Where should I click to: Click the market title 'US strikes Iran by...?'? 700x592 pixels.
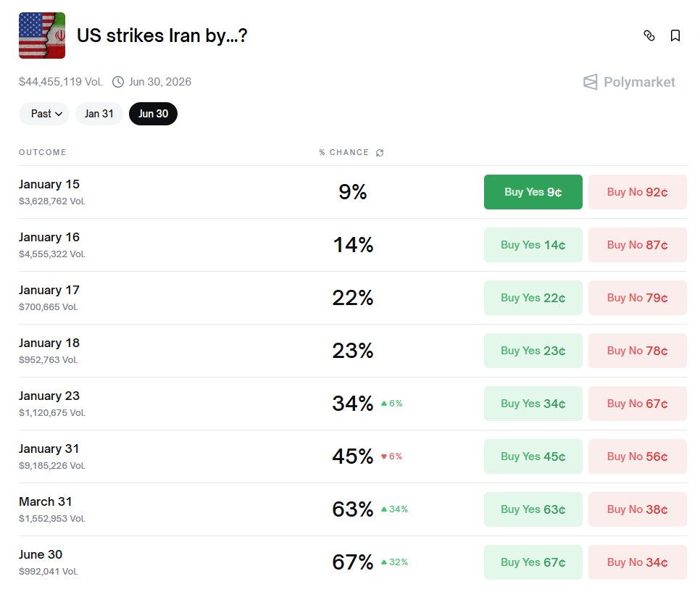(162, 36)
